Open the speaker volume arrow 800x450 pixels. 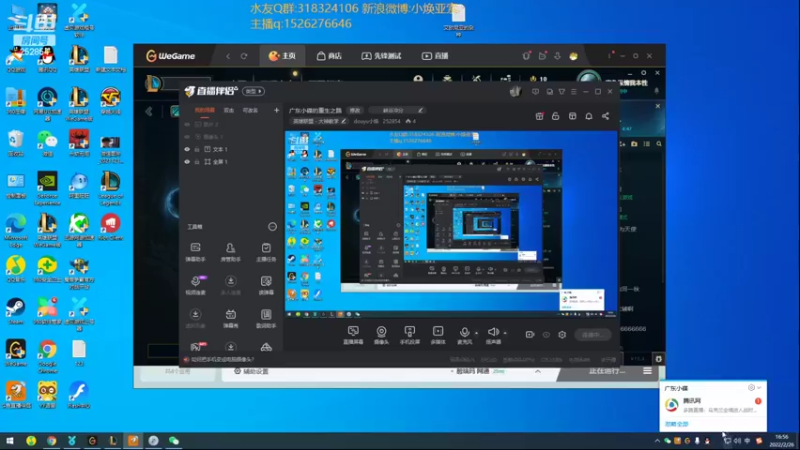coord(505,333)
